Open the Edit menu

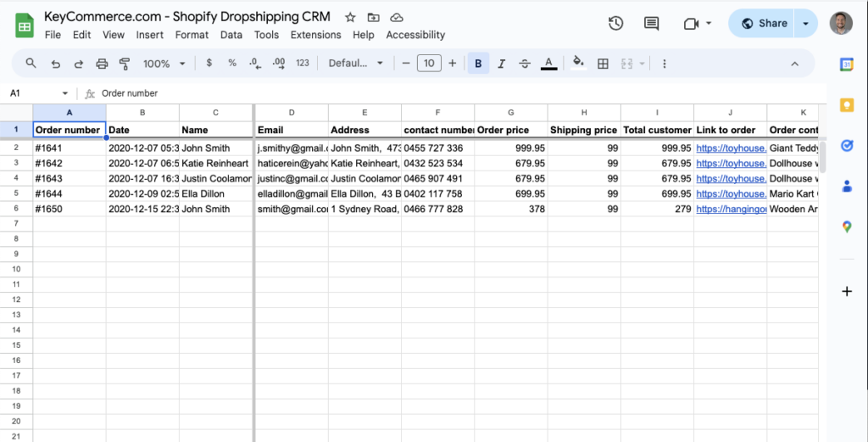coord(81,35)
